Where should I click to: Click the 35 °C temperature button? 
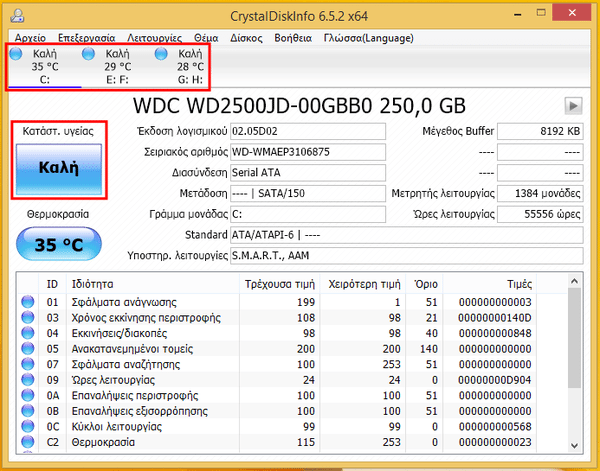(59, 244)
